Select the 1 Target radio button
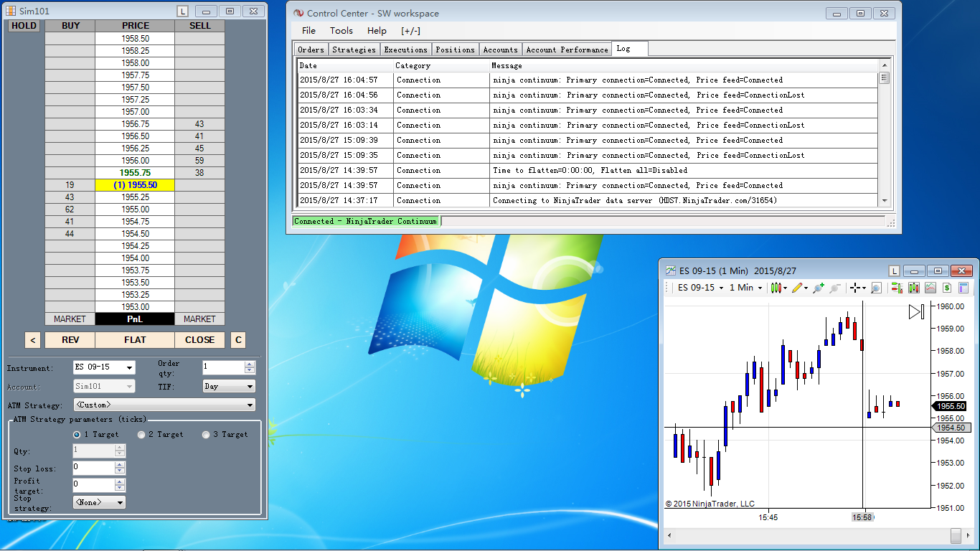The image size is (980, 551). pyautogui.click(x=77, y=435)
